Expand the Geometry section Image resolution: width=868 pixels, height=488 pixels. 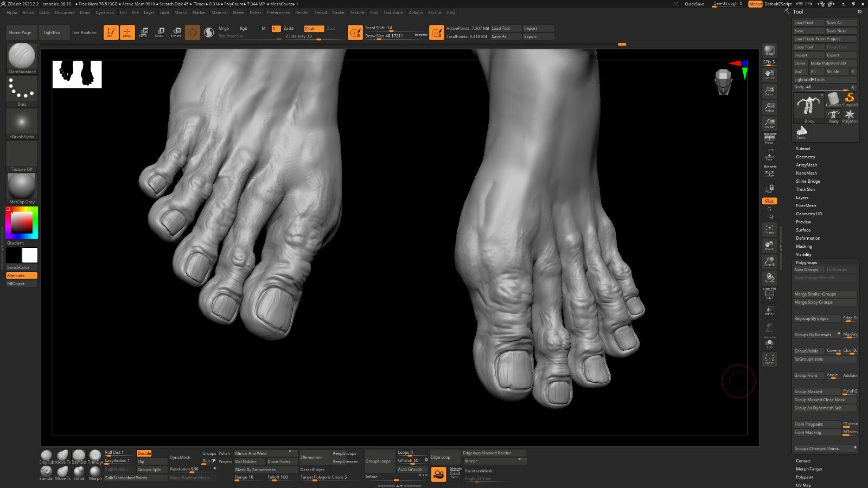[x=805, y=157]
